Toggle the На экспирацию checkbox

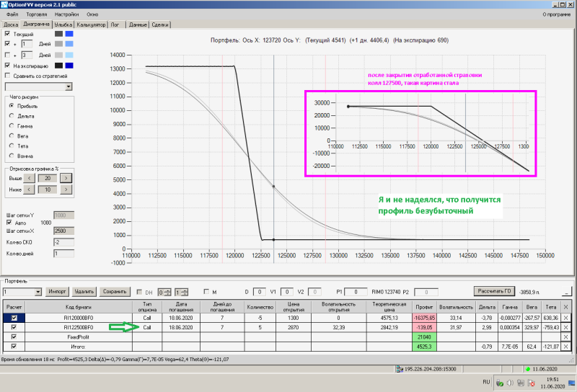click(x=7, y=66)
